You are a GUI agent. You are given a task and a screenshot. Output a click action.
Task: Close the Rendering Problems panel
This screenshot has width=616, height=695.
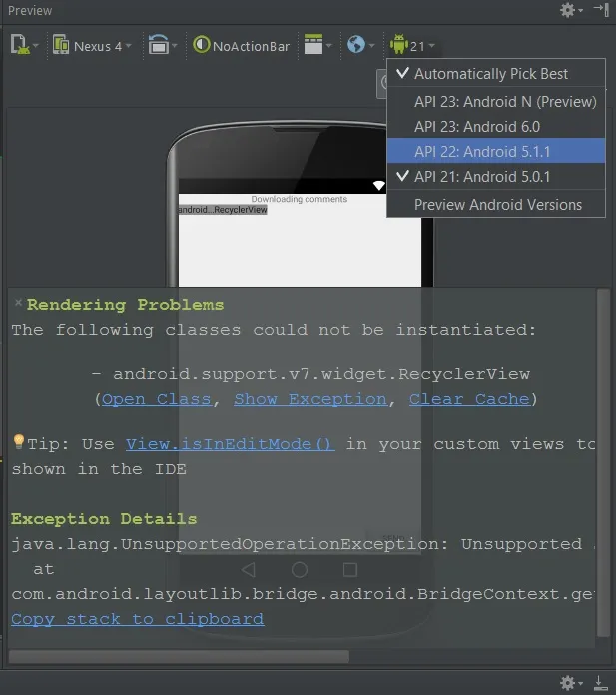click(18, 303)
